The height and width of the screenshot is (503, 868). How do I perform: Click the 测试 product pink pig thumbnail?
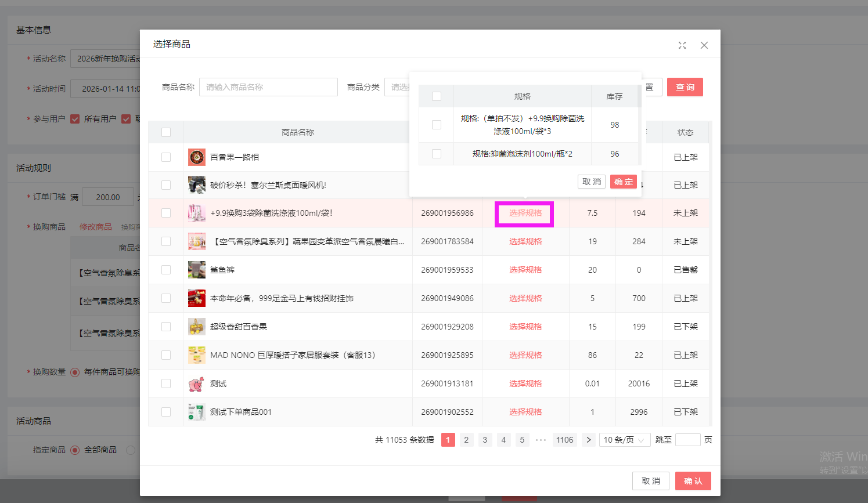click(197, 383)
